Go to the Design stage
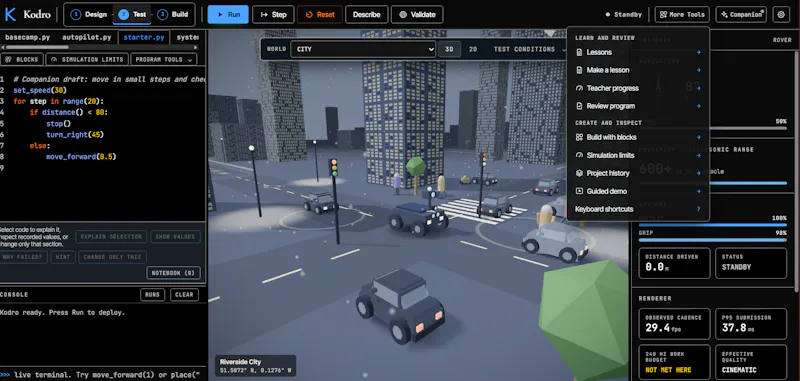The height and width of the screenshot is (381, 800). tap(89, 15)
